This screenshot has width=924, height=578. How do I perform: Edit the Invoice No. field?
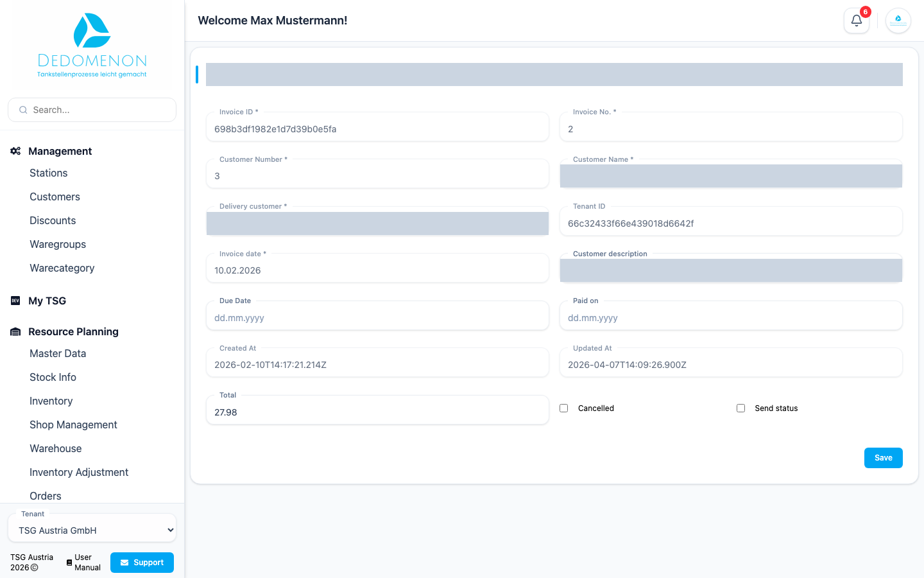(x=731, y=127)
